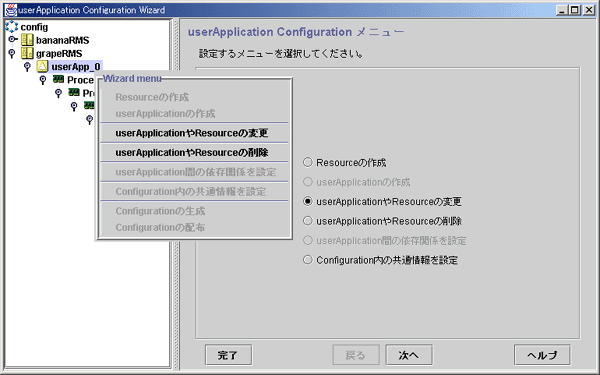Click the ヘルプ button
600x375 pixels.
(x=542, y=355)
